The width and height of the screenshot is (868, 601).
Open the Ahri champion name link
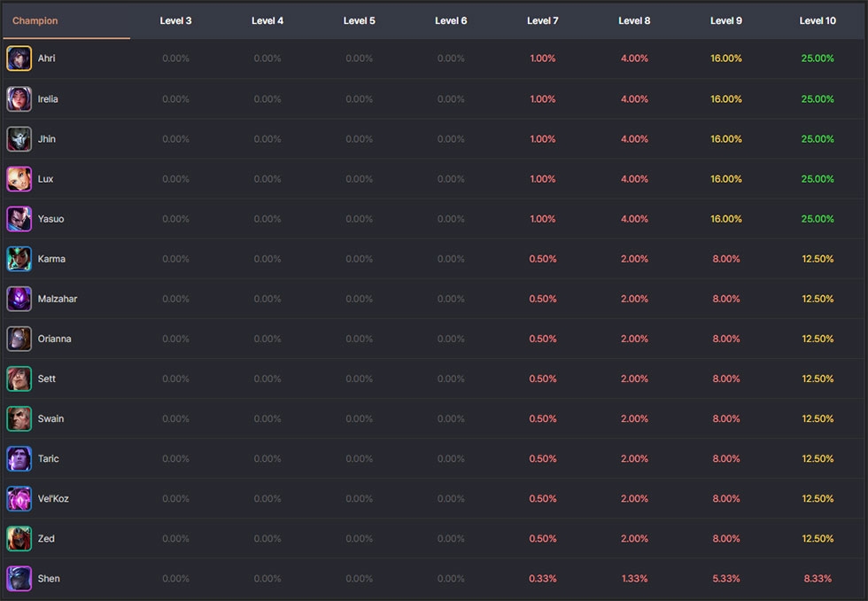tap(46, 59)
